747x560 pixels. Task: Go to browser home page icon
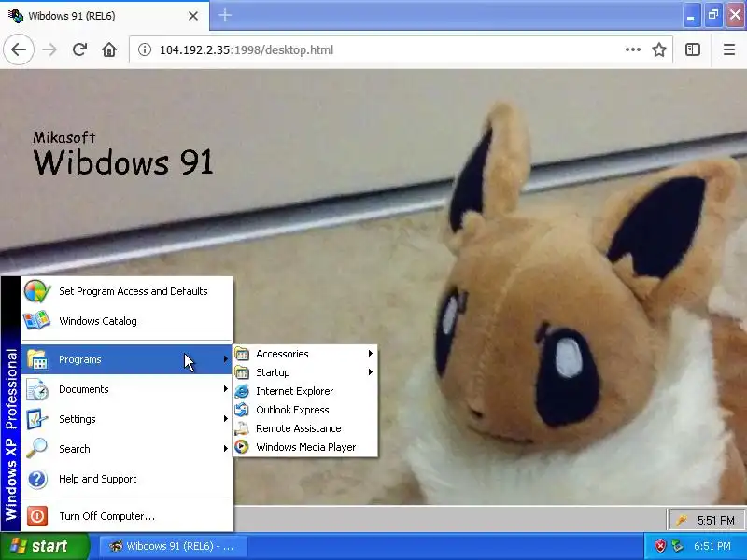click(x=109, y=49)
